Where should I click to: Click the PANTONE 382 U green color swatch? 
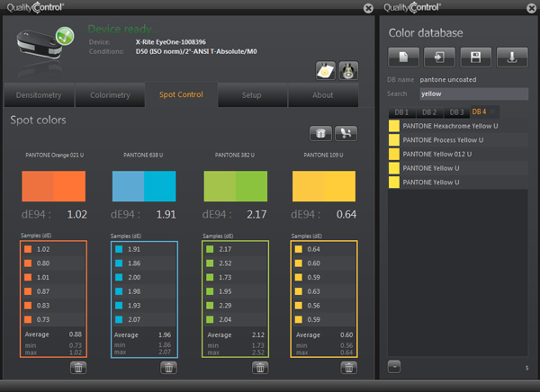coord(236,186)
